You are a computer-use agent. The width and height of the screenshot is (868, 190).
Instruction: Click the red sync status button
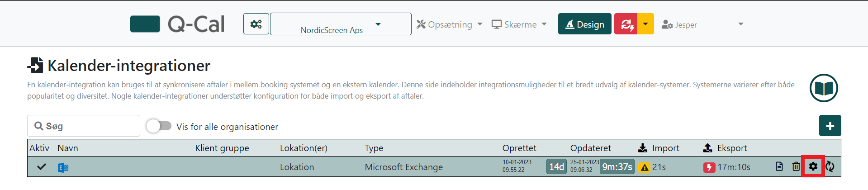pyautogui.click(x=626, y=24)
